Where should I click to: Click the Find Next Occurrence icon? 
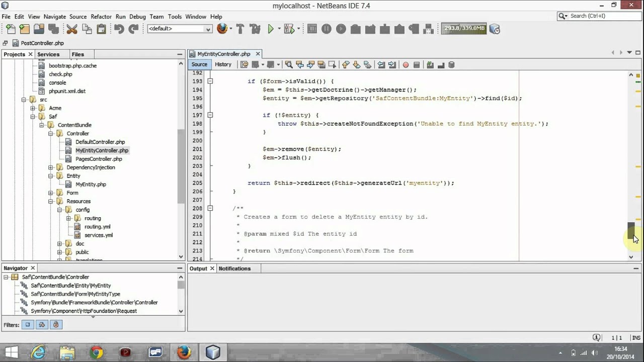click(310, 64)
